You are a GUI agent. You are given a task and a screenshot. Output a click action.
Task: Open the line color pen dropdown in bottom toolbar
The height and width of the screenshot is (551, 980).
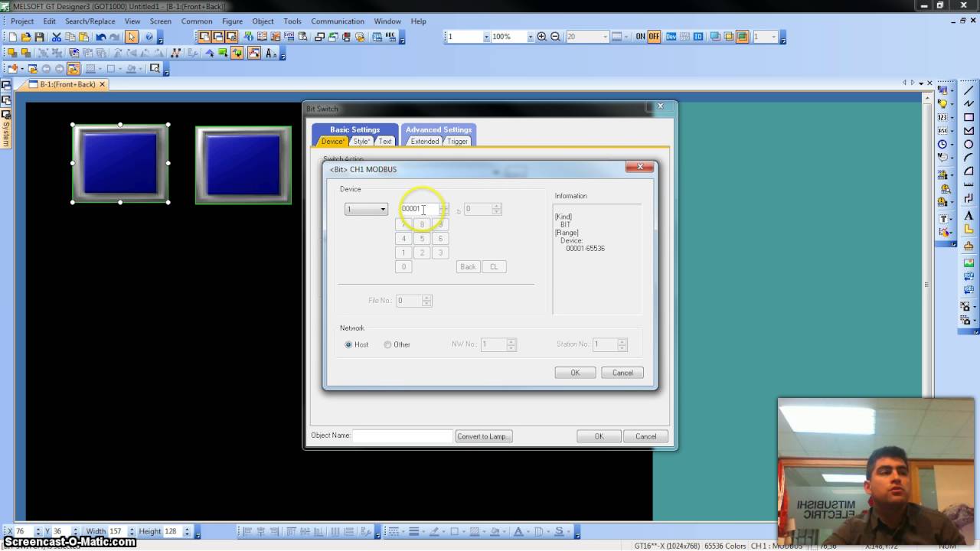444,531
